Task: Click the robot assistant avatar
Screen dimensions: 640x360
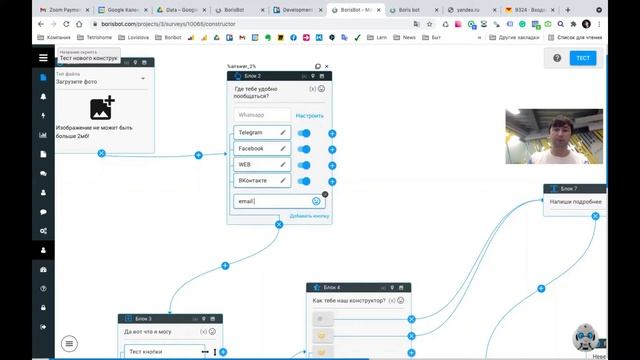Action: (x=585, y=337)
